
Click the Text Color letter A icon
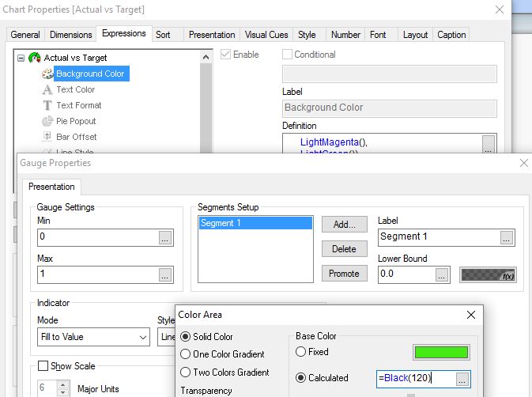(x=47, y=89)
